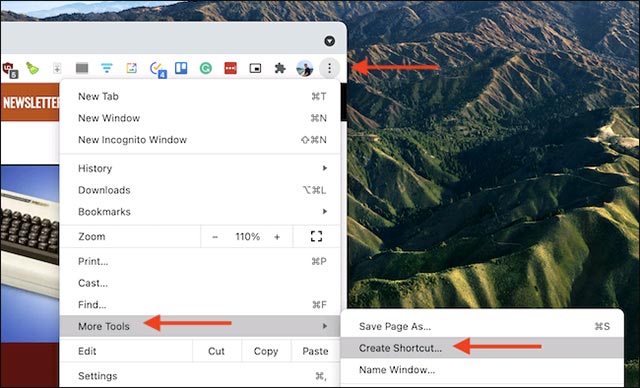Viewport: 640px width, 388px height.
Task: Choose Save Page As... in submenu
Action: (482, 326)
